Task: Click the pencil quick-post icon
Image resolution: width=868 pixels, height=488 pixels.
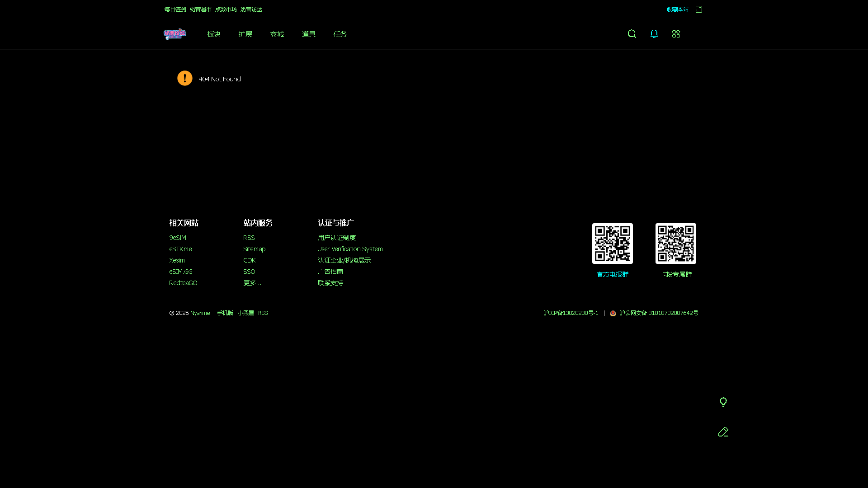Action: click(x=723, y=432)
